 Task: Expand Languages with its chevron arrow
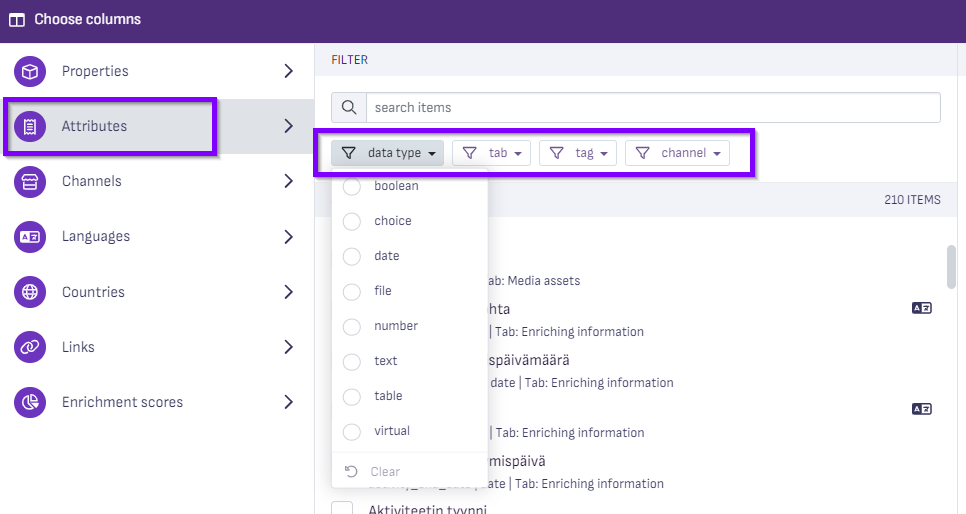pos(288,237)
